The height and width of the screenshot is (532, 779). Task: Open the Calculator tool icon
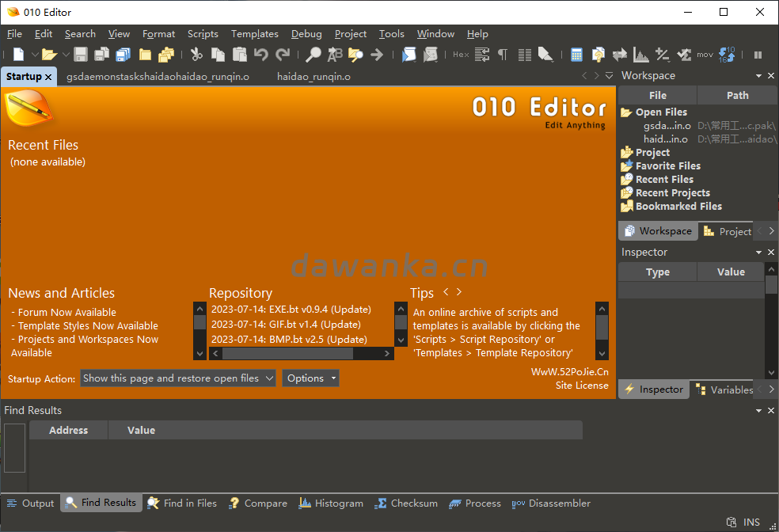(576, 54)
